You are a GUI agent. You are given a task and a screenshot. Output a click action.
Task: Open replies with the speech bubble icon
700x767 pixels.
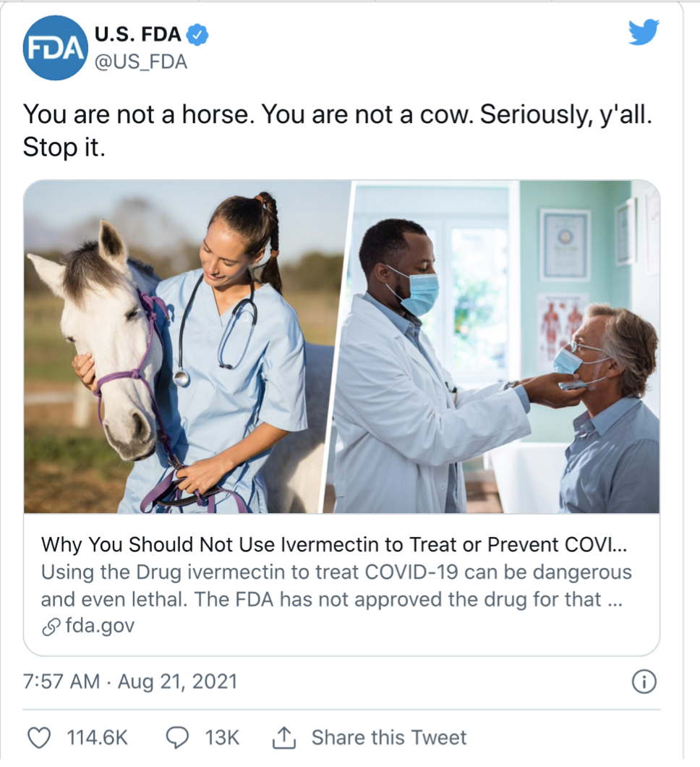click(177, 737)
